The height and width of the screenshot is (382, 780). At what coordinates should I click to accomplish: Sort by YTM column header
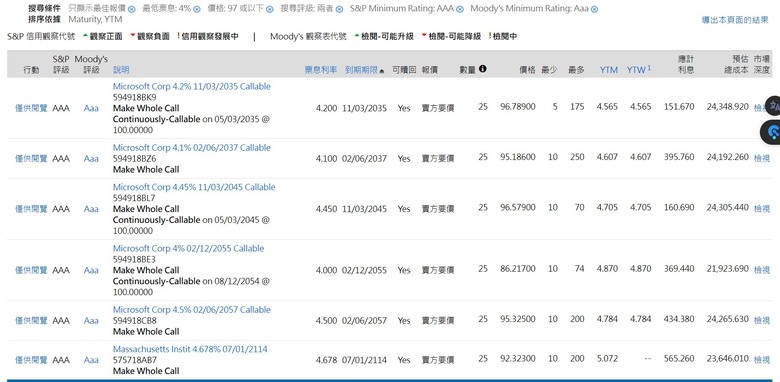point(608,70)
